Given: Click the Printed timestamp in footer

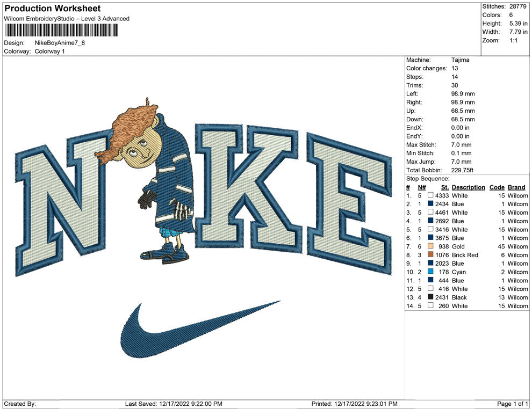Looking at the screenshot, I should click(x=354, y=404).
